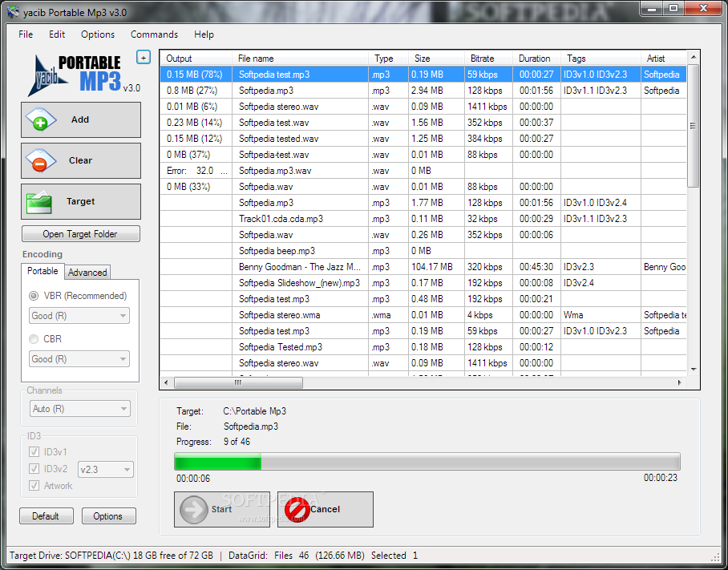728x570 pixels.
Task: Click the title bar application icon
Action: coord(14,11)
